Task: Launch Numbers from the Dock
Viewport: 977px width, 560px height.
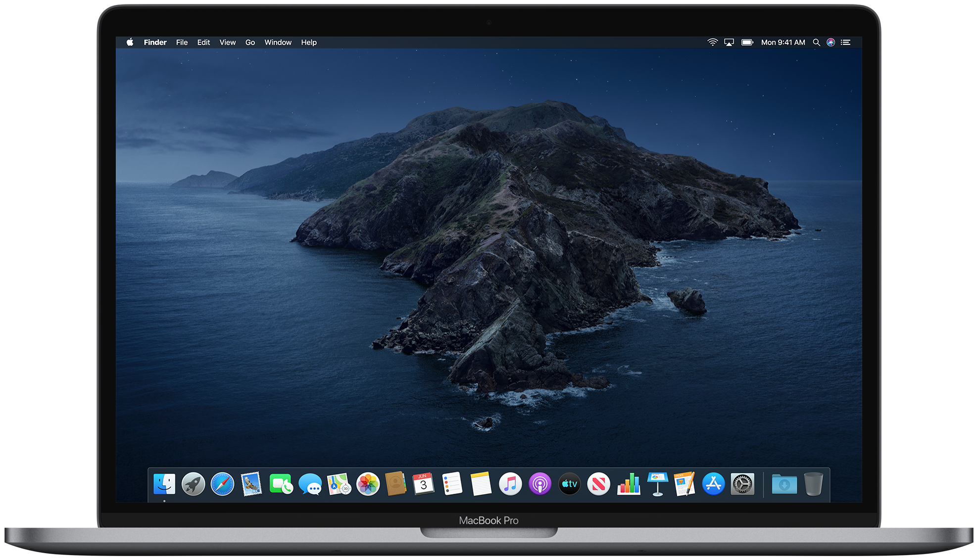Action: [629, 484]
